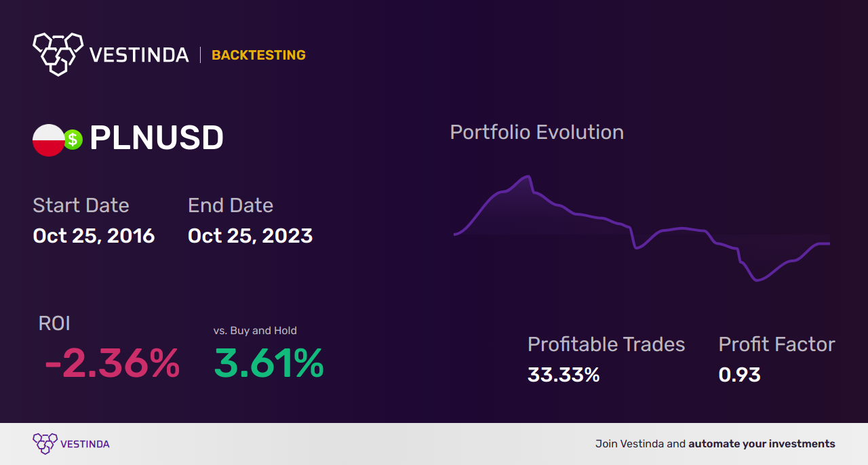This screenshot has height=465, width=868.
Task: Click the green dollar sign icon
Action: point(73,140)
